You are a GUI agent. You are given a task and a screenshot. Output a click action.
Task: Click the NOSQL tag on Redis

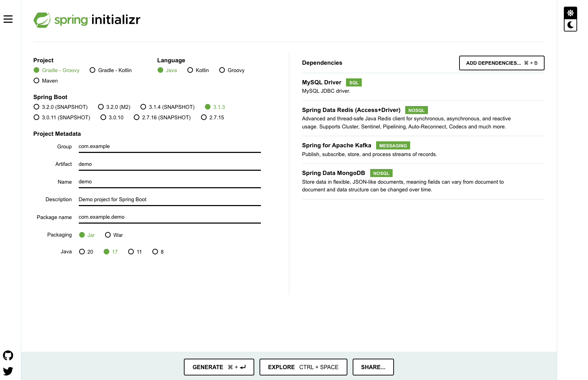416,110
